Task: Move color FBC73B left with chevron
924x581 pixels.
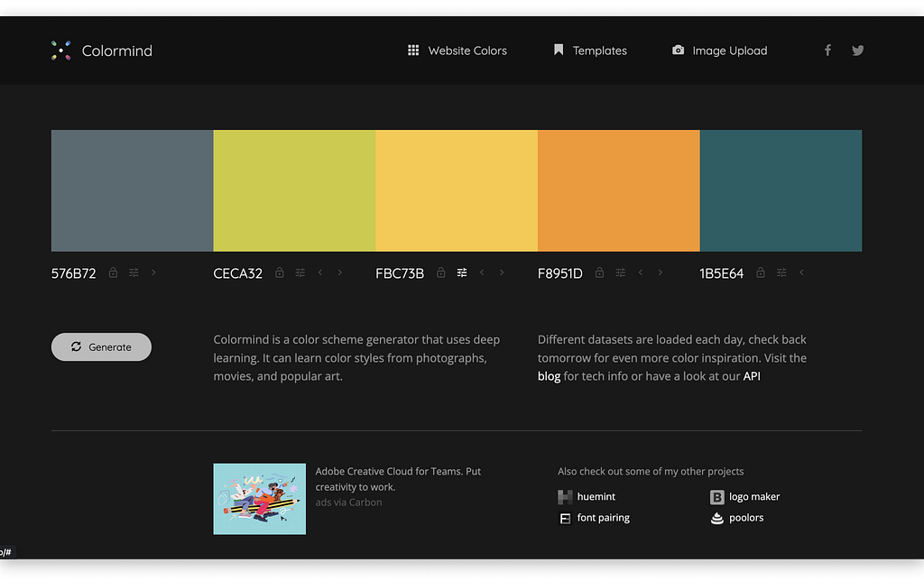Action: coord(482,272)
